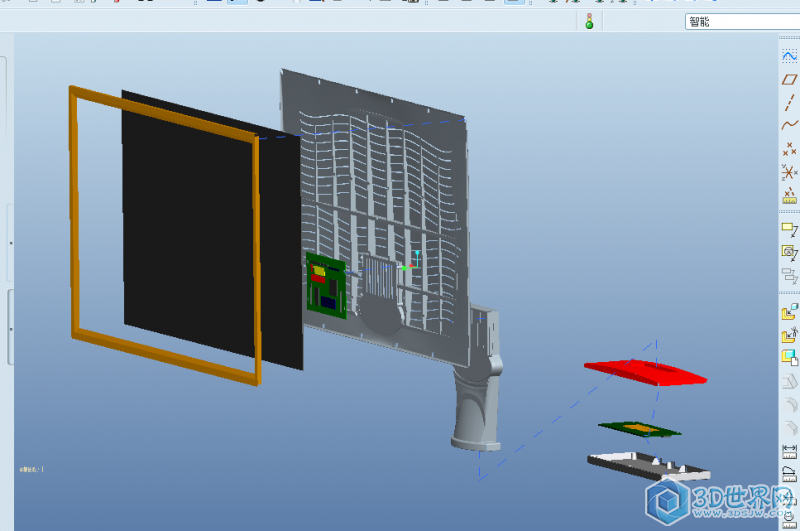Image resolution: width=800 pixels, height=531 pixels.
Task: Select the gray base bottom plate part
Action: (648, 466)
